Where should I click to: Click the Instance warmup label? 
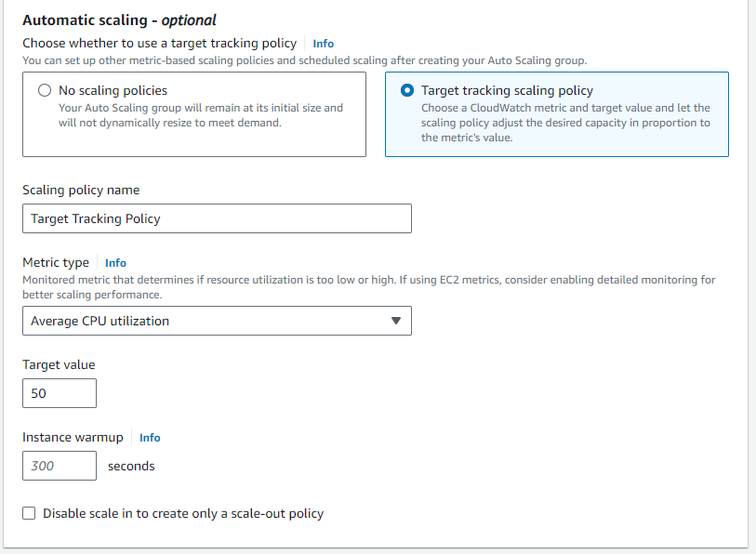coord(73,438)
